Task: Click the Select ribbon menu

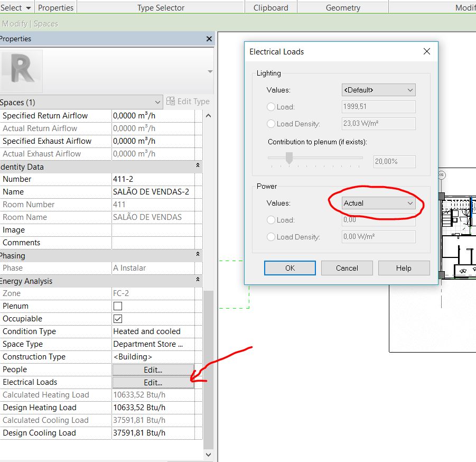Action: coord(14,7)
